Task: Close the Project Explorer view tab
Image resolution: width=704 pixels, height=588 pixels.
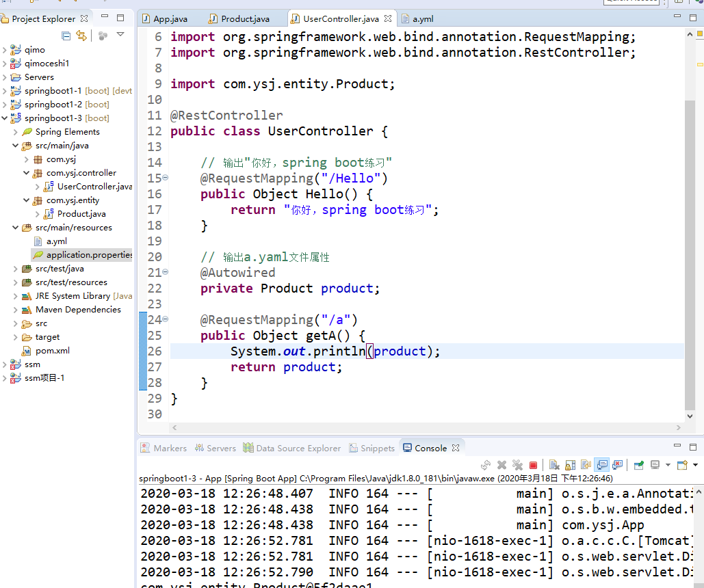Action: (84, 18)
